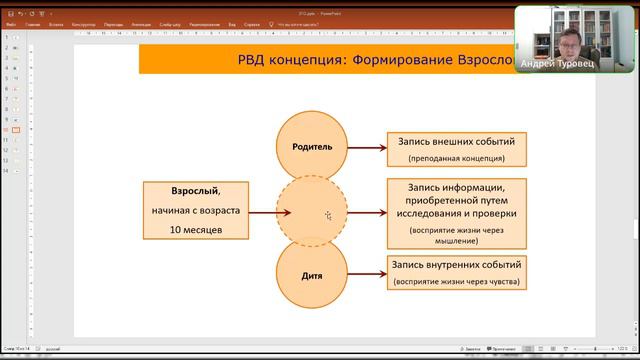Click the slide title 'РВД концепция' banner
The width and height of the screenshot is (640, 360).
coord(327,60)
